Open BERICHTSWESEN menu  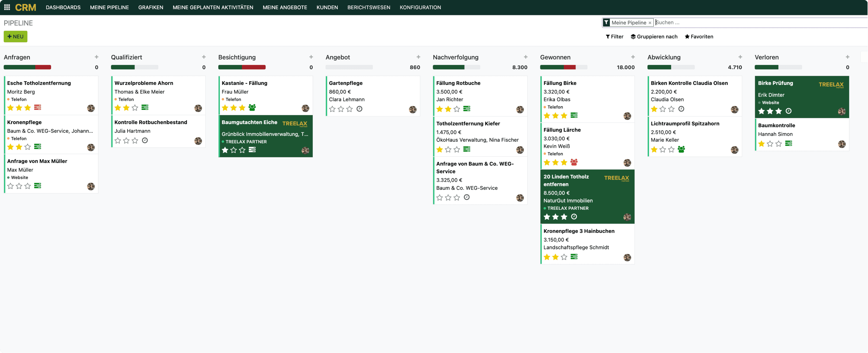click(369, 7)
